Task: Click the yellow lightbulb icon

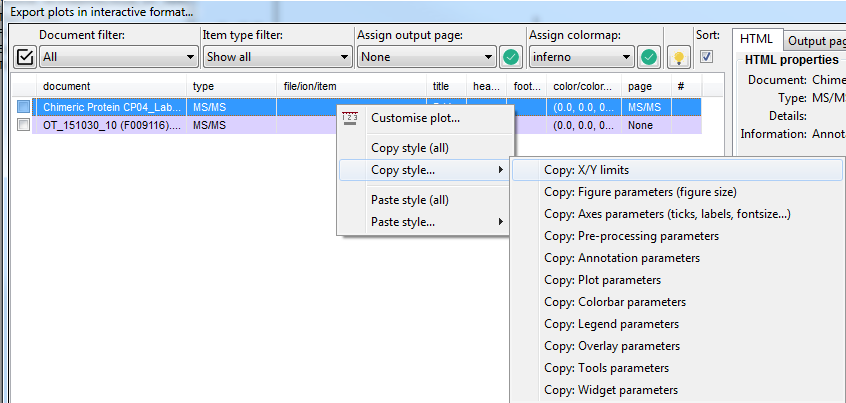Action: pos(678,57)
